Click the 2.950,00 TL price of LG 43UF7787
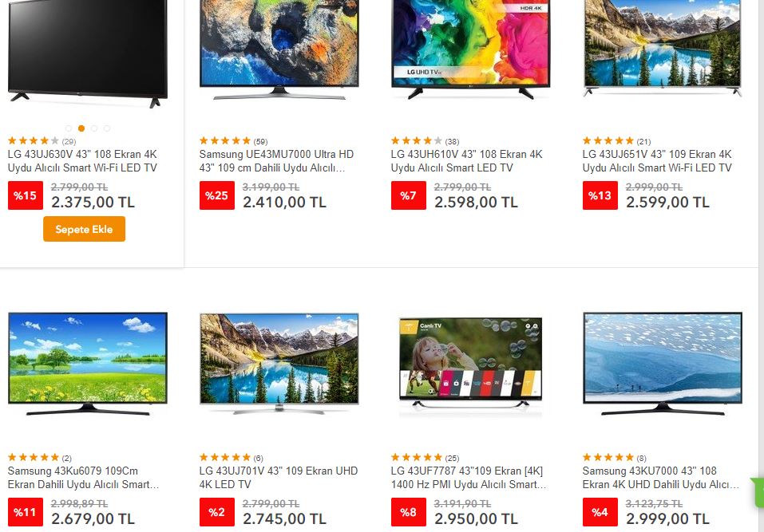 click(x=476, y=519)
